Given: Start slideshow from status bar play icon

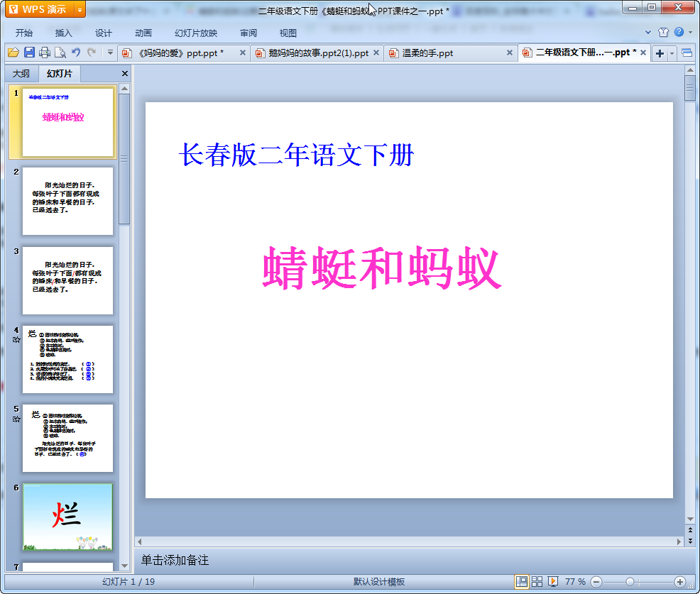Looking at the screenshot, I should (552, 581).
